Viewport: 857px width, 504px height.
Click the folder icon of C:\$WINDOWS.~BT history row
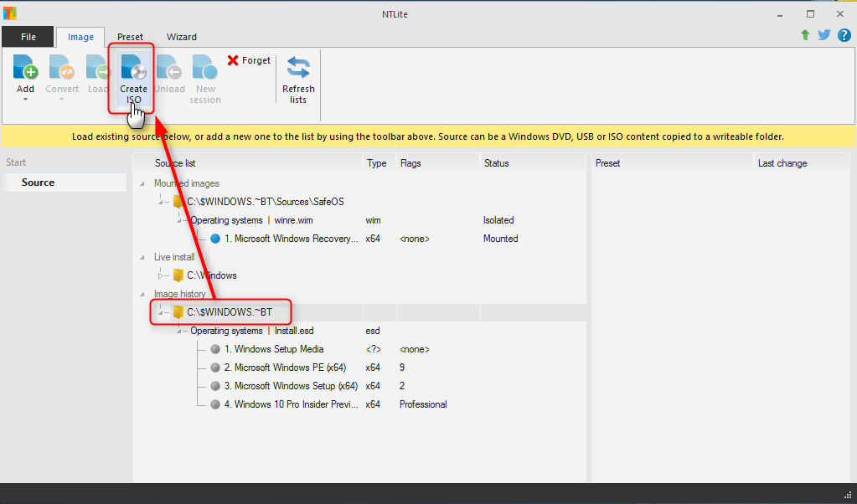click(178, 311)
